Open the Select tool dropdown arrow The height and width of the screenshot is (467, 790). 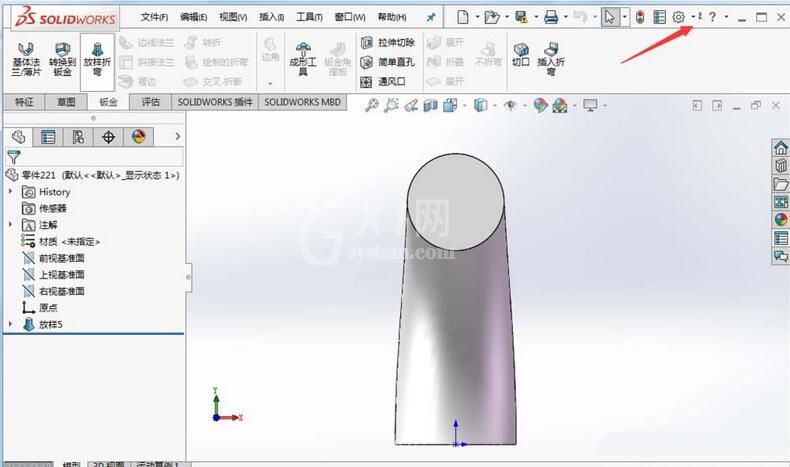625,17
